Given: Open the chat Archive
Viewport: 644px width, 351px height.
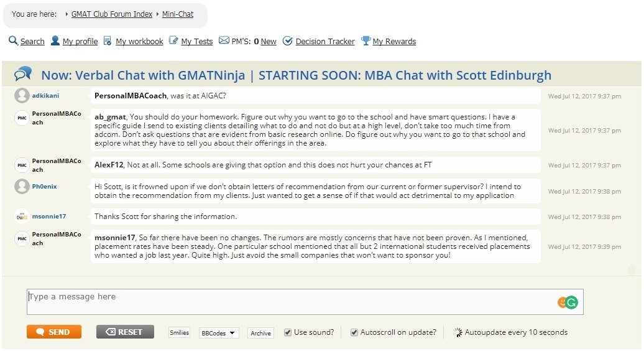Looking at the screenshot, I should coord(260,333).
